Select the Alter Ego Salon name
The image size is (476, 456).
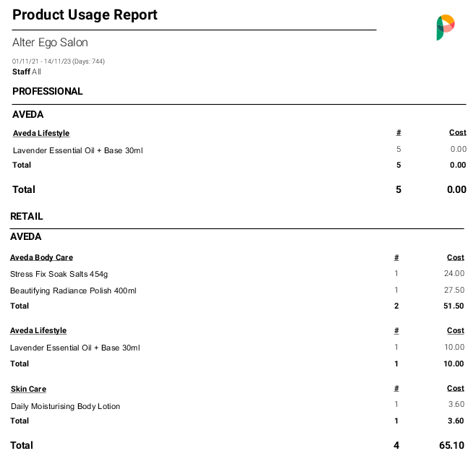click(50, 43)
